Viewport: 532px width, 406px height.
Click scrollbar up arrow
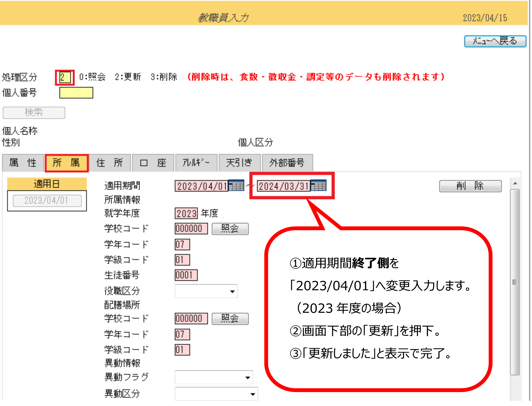click(515, 184)
